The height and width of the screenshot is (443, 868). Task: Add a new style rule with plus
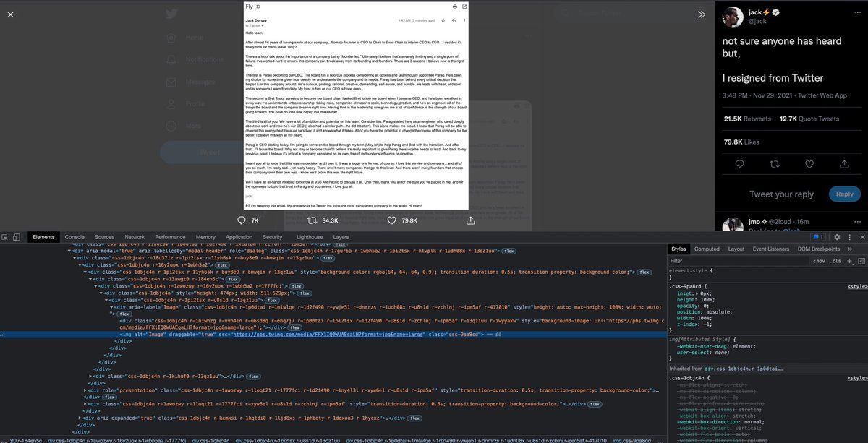[x=850, y=261]
